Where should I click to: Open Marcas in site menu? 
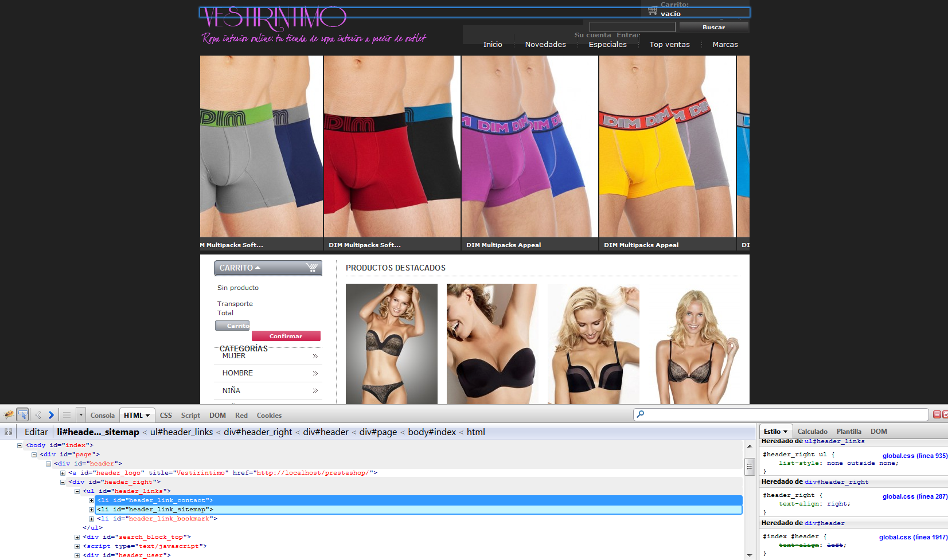pos(725,45)
